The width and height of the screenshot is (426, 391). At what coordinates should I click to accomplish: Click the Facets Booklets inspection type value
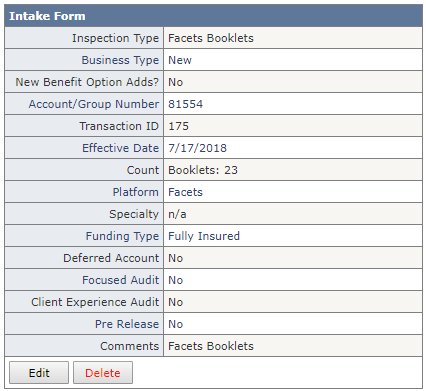(211, 38)
